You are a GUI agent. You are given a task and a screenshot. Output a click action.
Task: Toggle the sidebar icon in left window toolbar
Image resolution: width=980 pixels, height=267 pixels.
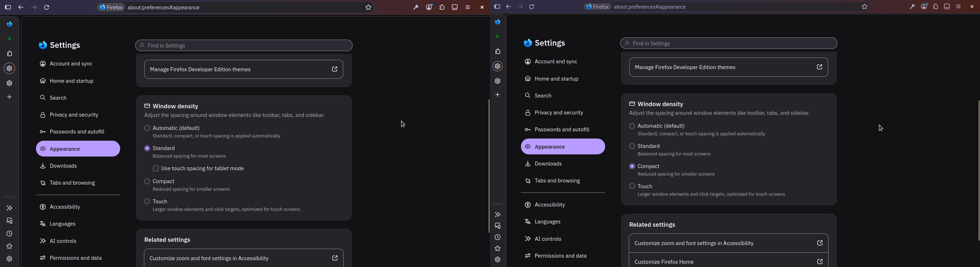pyautogui.click(x=8, y=8)
